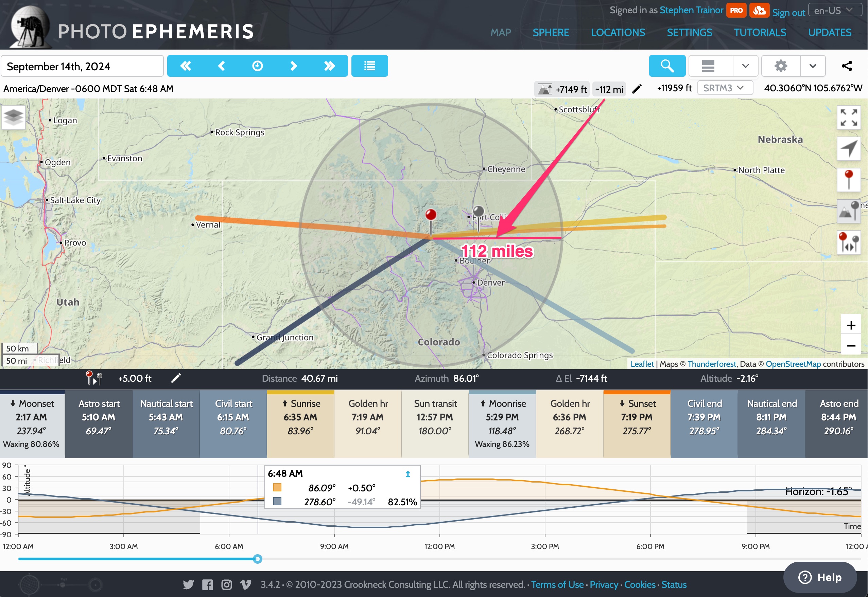Toggle the +7149 ft elevation-at-horizon indicator
This screenshot has width=868, height=597.
pyautogui.click(x=562, y=89)
